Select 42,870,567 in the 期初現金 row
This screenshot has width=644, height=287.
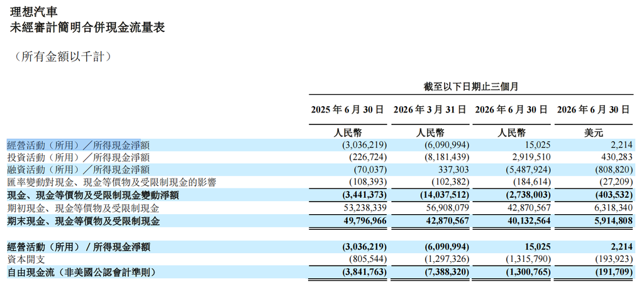(530, 208)
